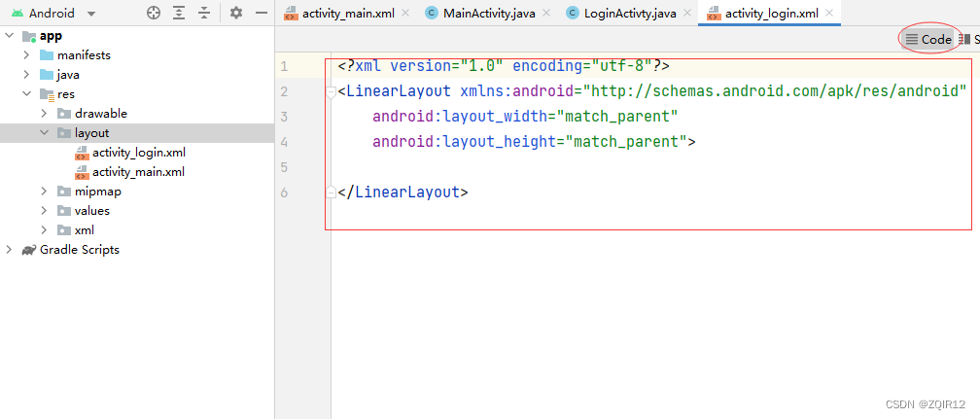Expand the drawable folder

(44, 113)
